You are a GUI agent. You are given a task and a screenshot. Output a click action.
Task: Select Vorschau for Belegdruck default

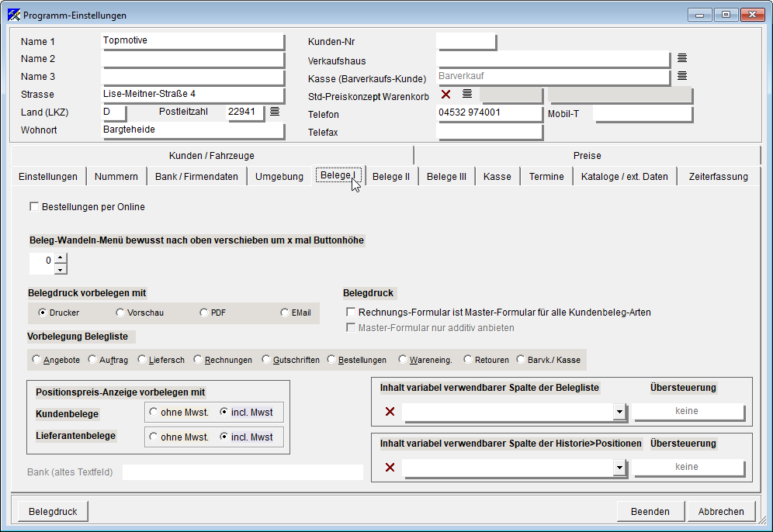coord(120,313)
